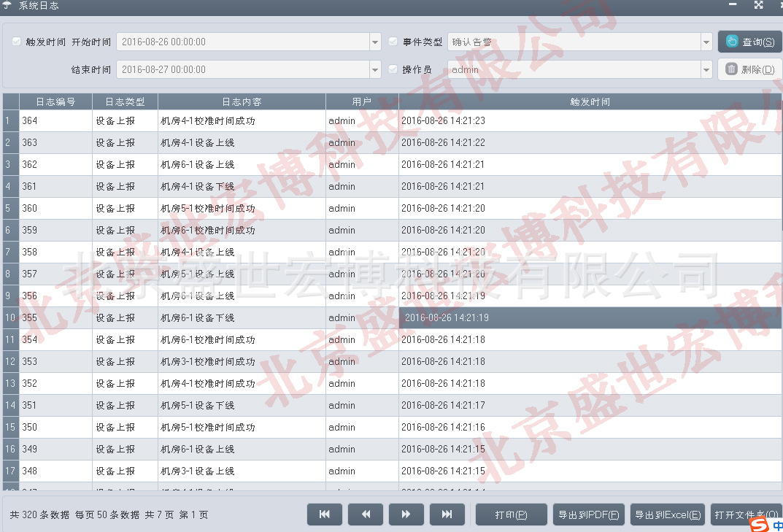Sort by the 用户 column header
This screenshot has height=532, width=783.
click(362, 101)
